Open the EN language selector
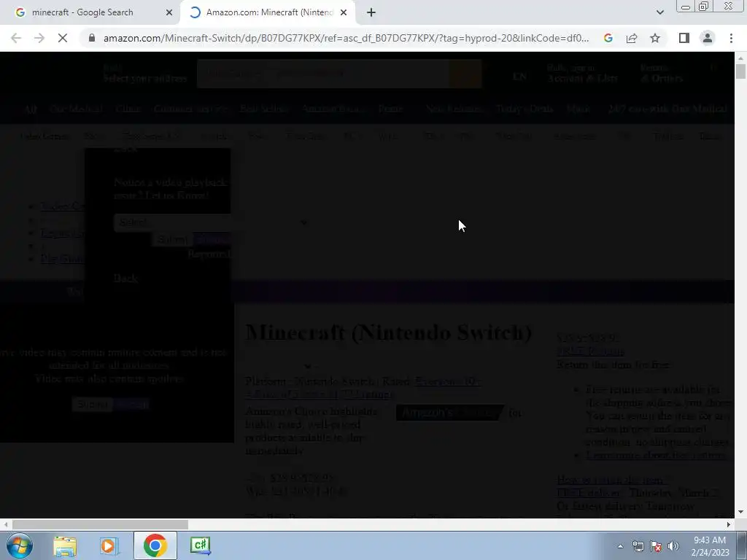Image resolution: width=747 pixels, height=560 pixels. coord(519,77)
